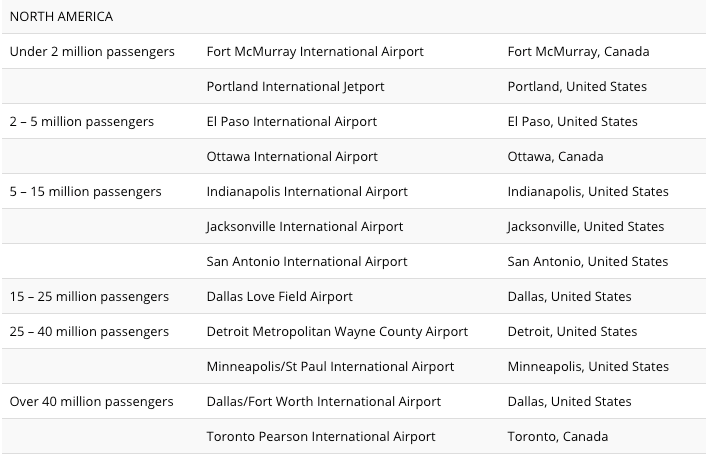
Task: Click the Over 40 million passengers label
Action: click(x=91, y=401)
